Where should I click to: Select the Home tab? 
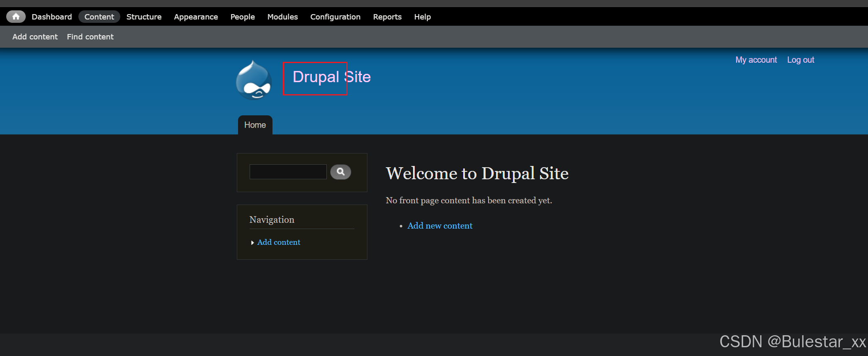point(255,125)
